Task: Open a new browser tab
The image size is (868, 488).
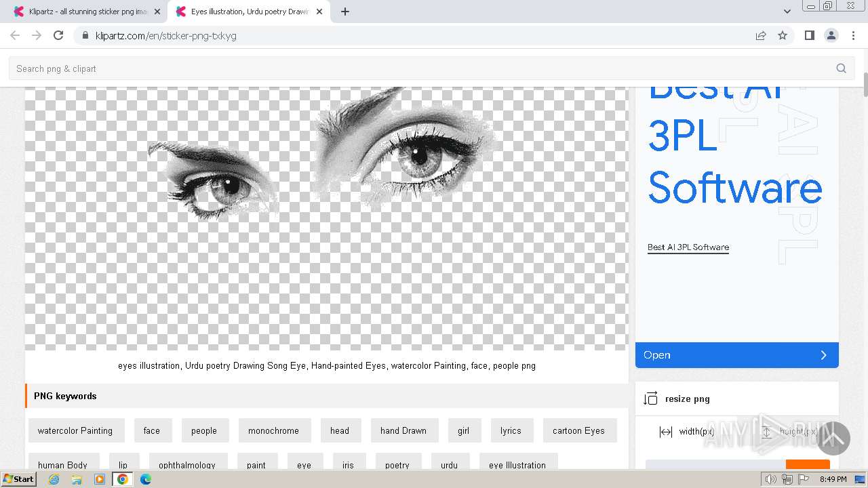Action: coord(345,12)
